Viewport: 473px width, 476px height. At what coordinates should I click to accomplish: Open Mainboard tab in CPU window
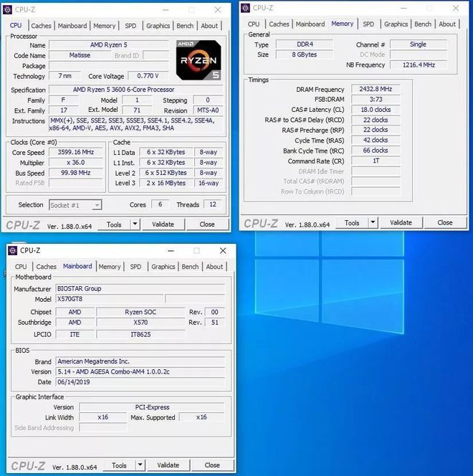tap(72, 26)
